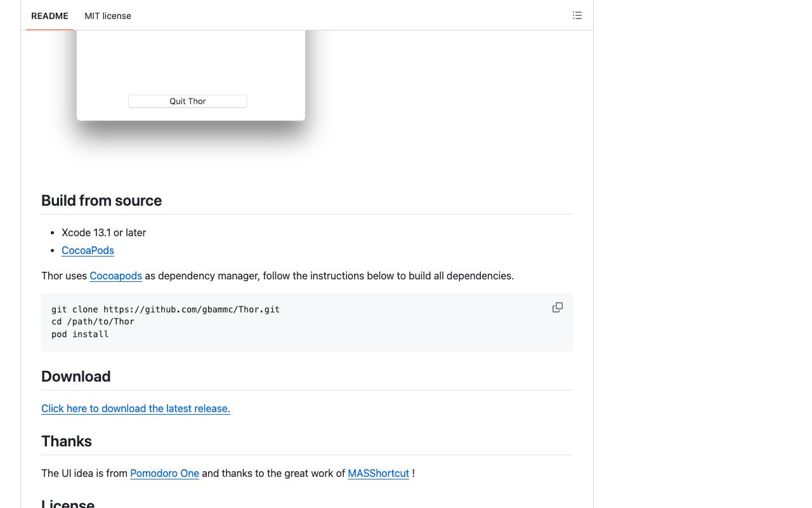Screen dimensions: 812x508
Task: Click the License heading at the bottom
Action: pyautogui.click(x=68, y=503)
